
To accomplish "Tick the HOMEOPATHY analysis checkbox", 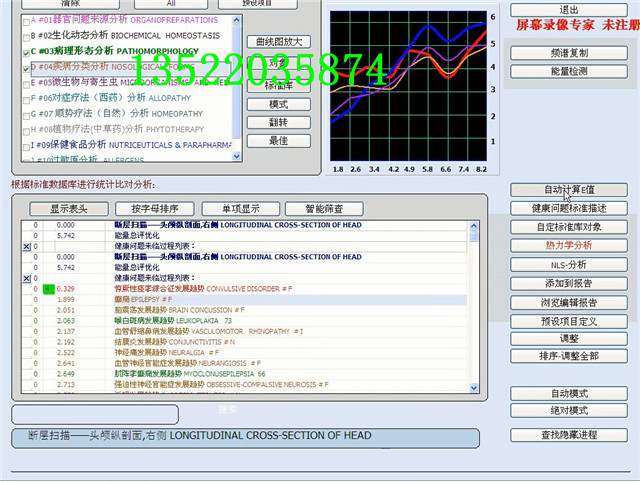I will [x=25, y=114].
